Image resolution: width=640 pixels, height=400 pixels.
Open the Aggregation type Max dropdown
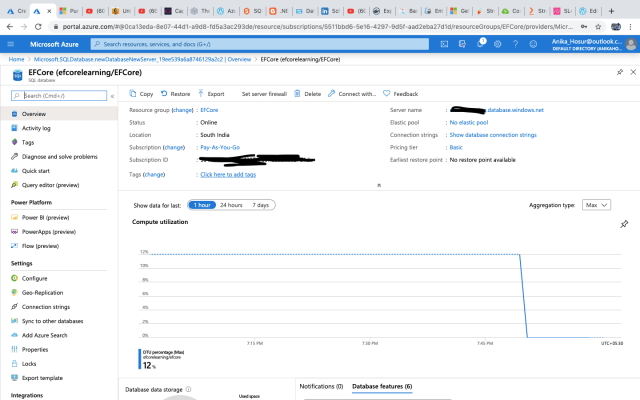coord(596,204)
